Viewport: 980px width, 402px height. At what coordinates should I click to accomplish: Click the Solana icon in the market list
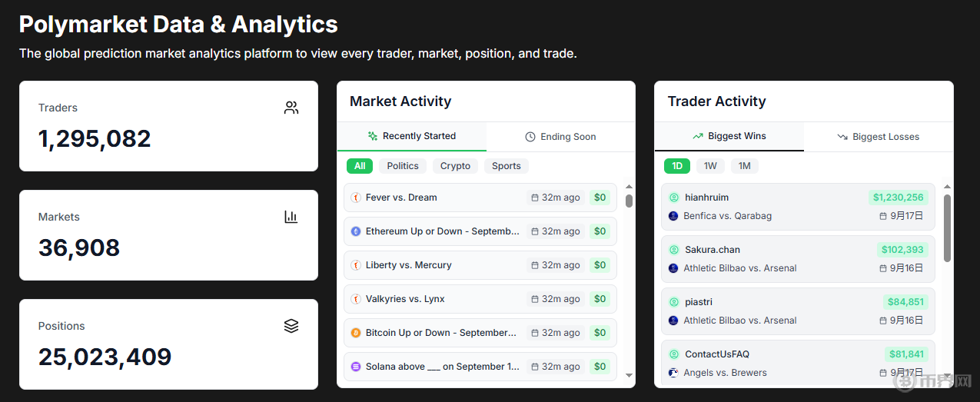click(356, 367)
